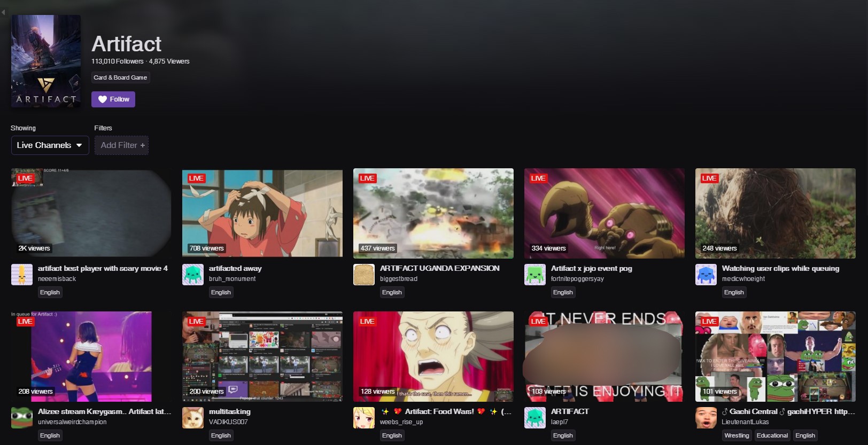Click English tag under laepl7
868x445 pixels.
(563, 435)
